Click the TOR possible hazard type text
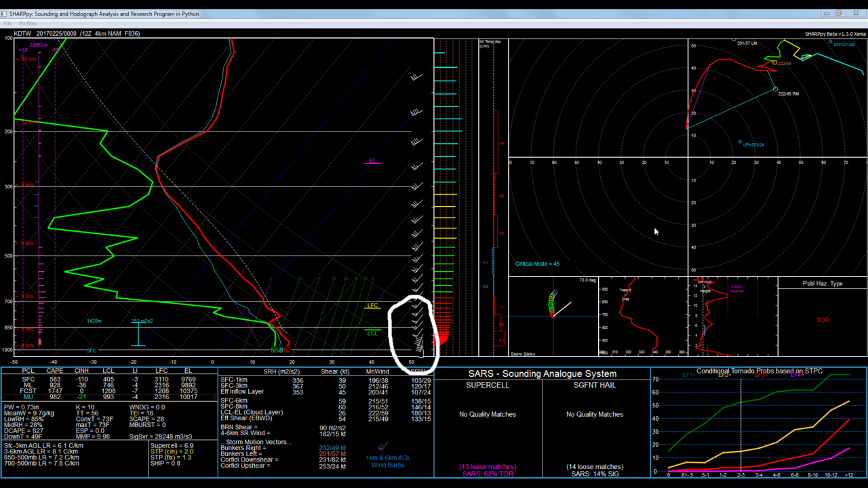The height and width of the screenshot is (488, 868). click(x=822, y=320)
